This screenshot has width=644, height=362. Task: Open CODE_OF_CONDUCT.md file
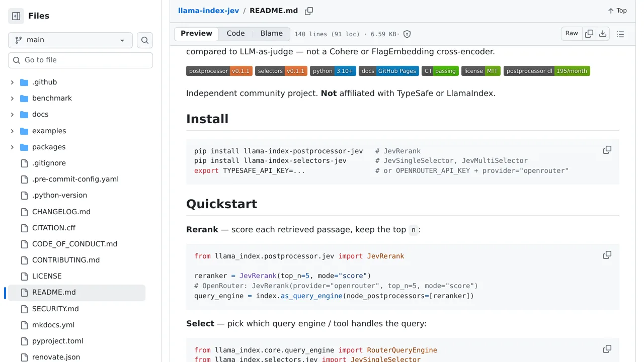click(74, 244)
